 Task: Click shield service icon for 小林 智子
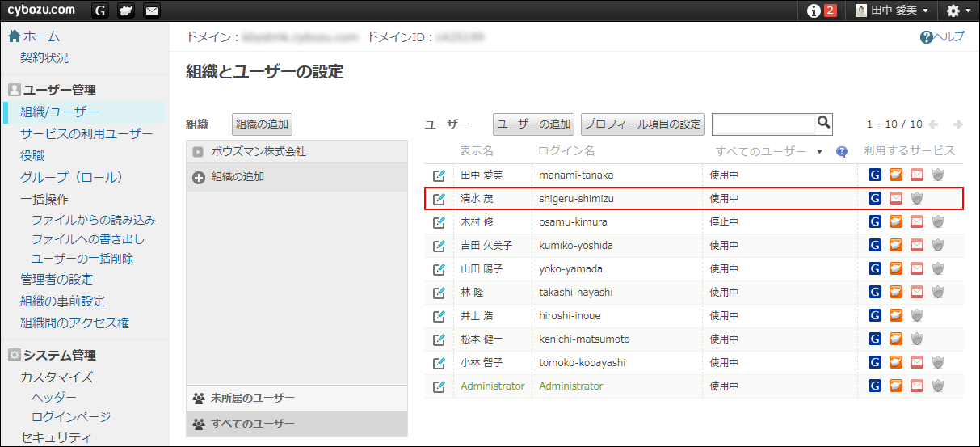pyautogui.click(x=938, y=362)
